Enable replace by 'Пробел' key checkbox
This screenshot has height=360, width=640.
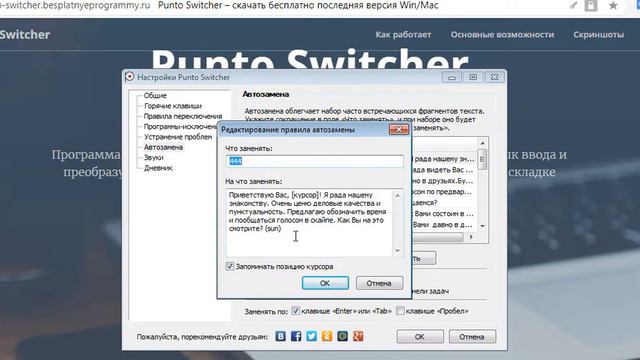(400, 311)
